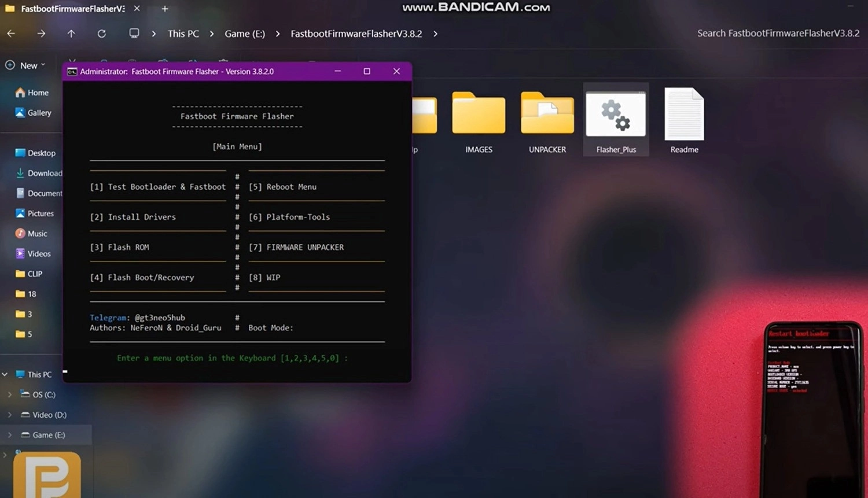Screen dimensions: 868x498
Task: Maximize the Fastboot Firmware Flasher console
Action: (x=367, y=71)
